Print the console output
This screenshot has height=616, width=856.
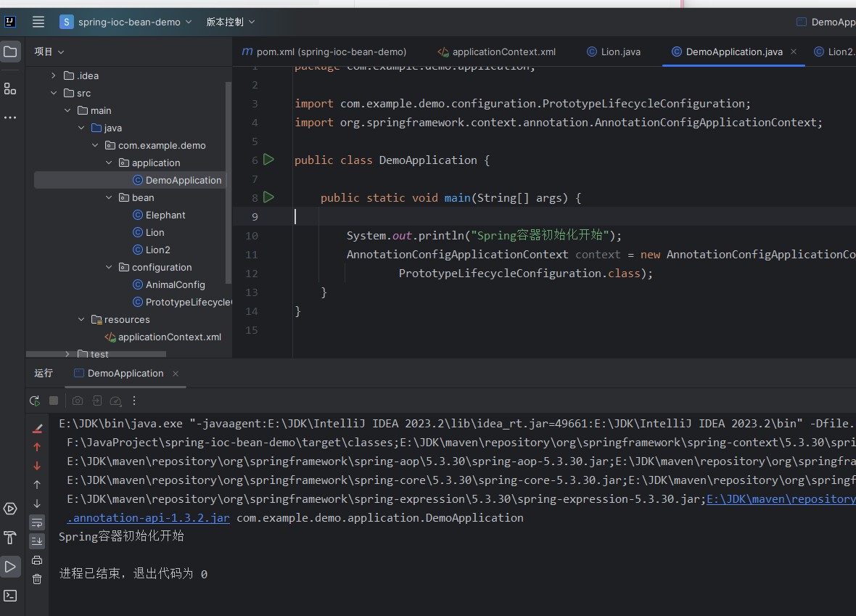[x=37, y=560]
